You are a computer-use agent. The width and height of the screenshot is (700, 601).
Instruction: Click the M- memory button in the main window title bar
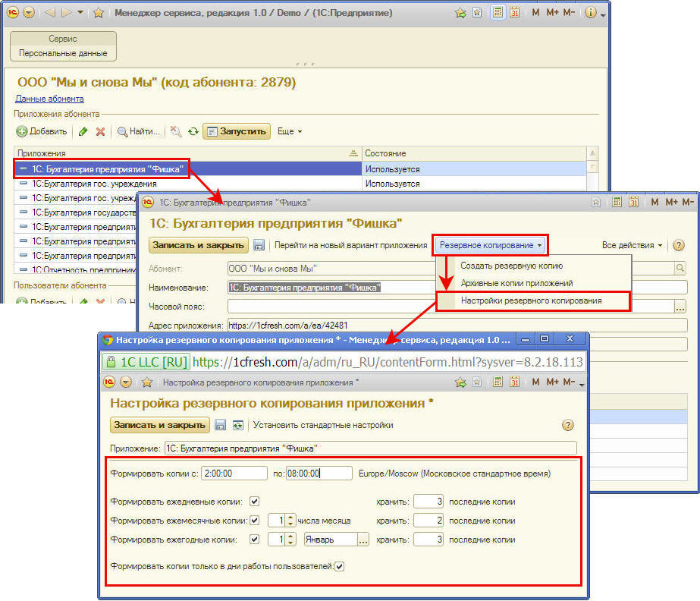coord(569,12)
